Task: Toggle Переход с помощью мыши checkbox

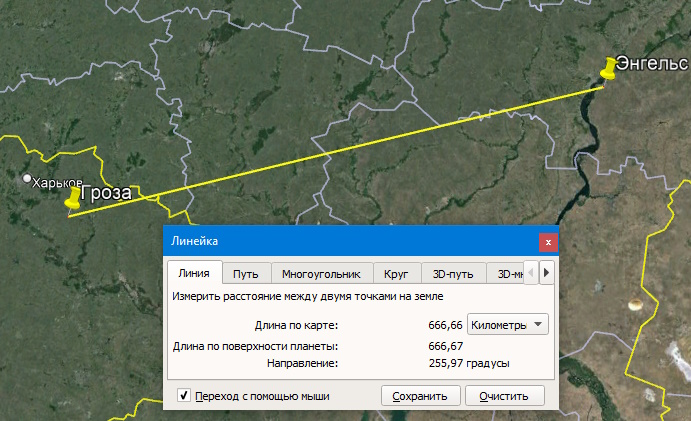Action: click(184, 395)
